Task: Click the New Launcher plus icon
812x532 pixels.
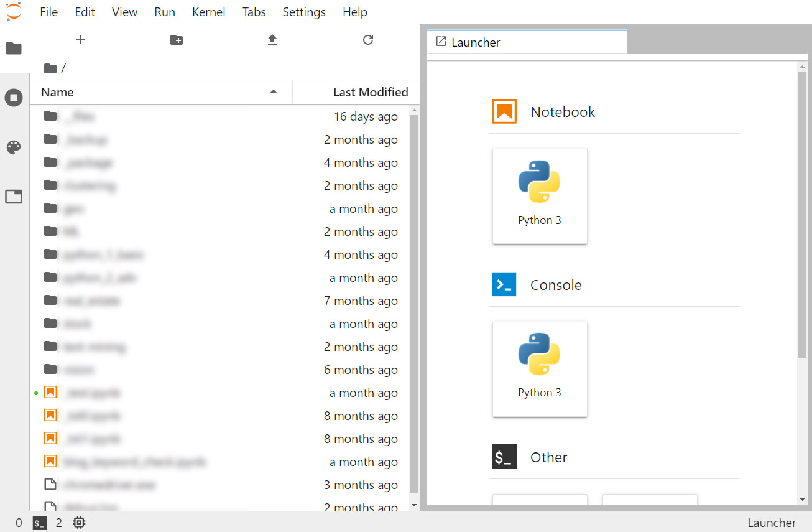Action: [x=81, y=40]
